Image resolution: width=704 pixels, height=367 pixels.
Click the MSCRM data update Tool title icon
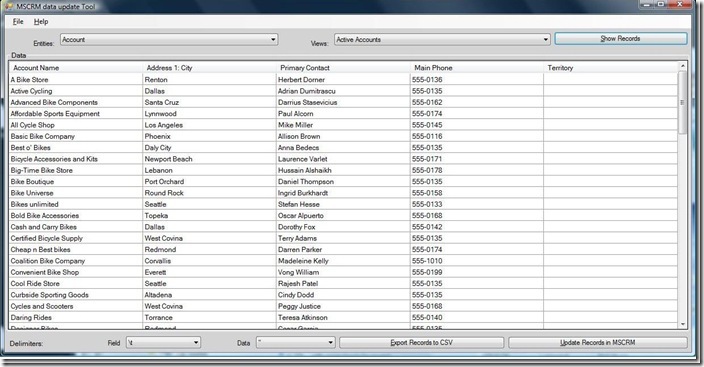(9, 6)
